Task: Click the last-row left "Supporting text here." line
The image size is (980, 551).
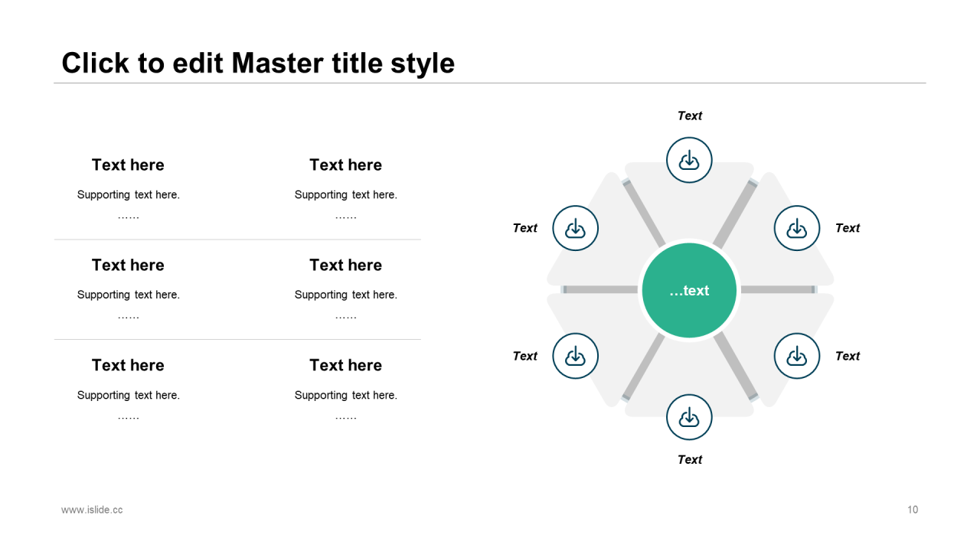Action: point(128,395)
